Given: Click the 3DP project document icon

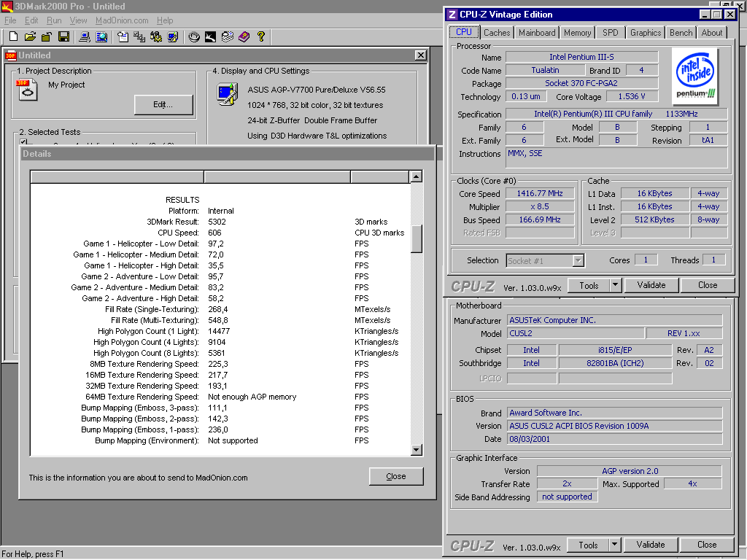Looking at the screenshot, I should pyautogui.click(x=26, y=90).
